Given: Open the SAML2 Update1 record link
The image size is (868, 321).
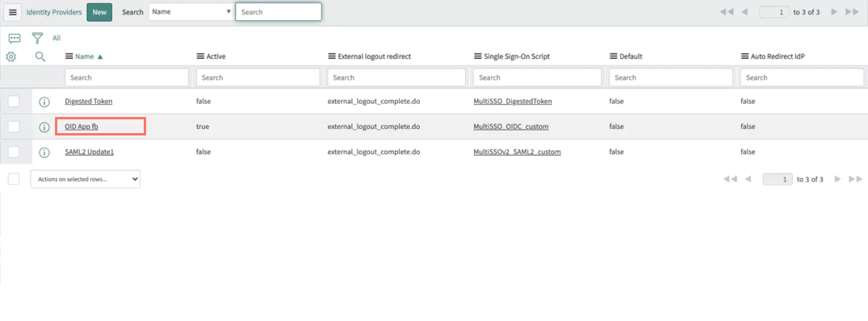Looking at the screenshot, I should pos(89,152).
